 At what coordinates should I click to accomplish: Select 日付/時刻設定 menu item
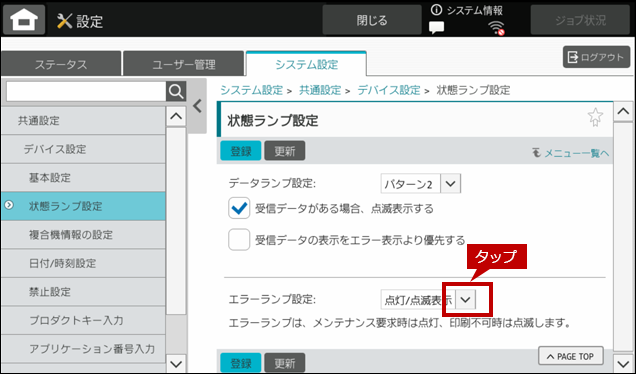83,263
